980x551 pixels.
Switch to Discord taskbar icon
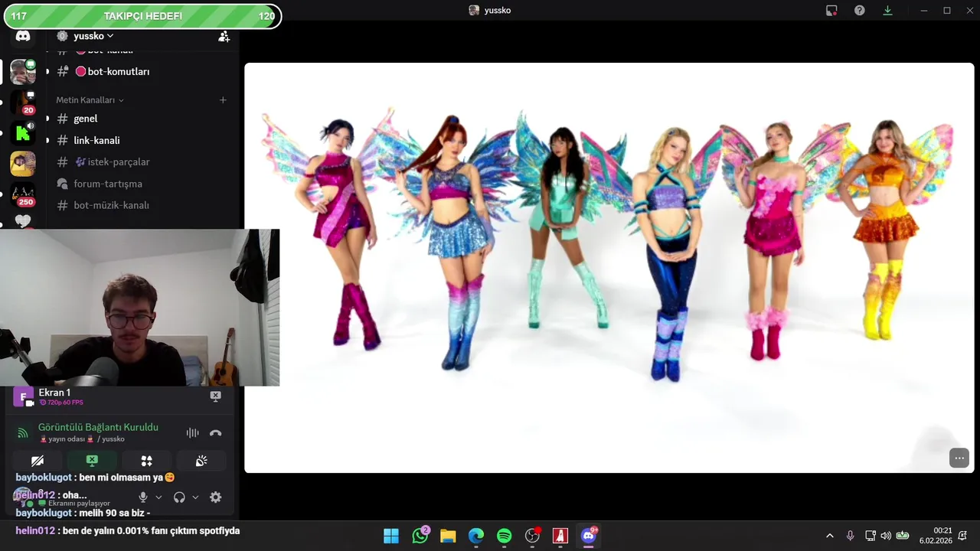coord(589,536)
